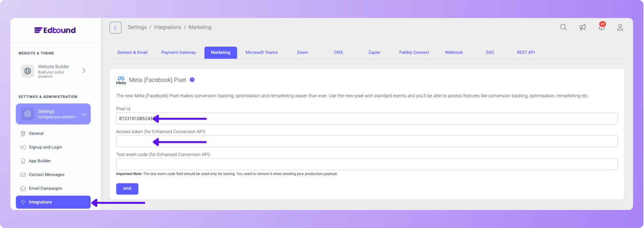
Task: Click info icon beside Meta Pixel title
Action: coord(192,80)
